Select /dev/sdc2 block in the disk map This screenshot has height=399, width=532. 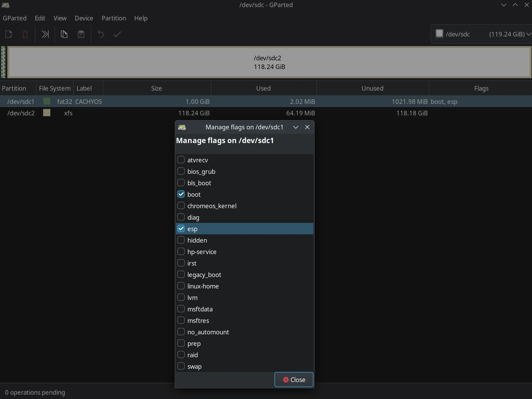[269, 62]
